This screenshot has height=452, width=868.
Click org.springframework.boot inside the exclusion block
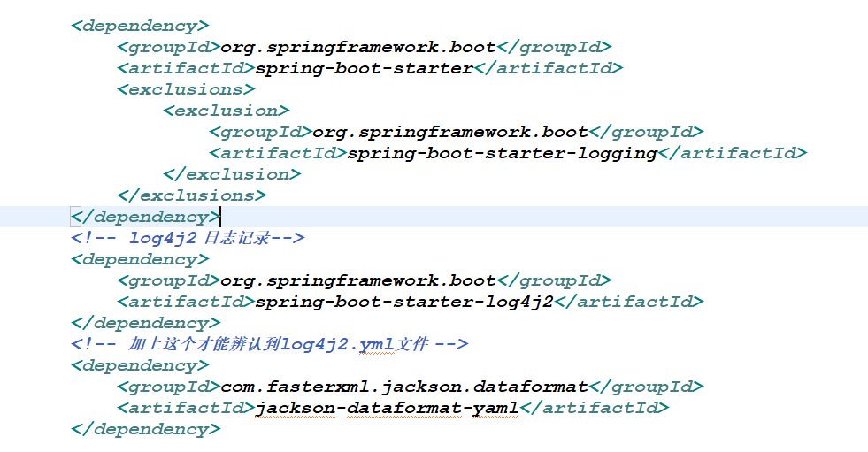(x=450, y=132)
